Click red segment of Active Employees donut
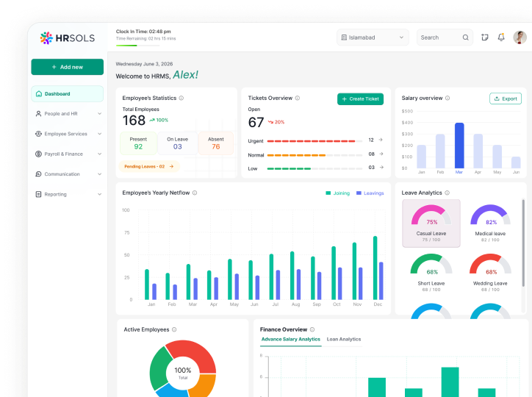The image size is (532, 397). tap(195, 354)
